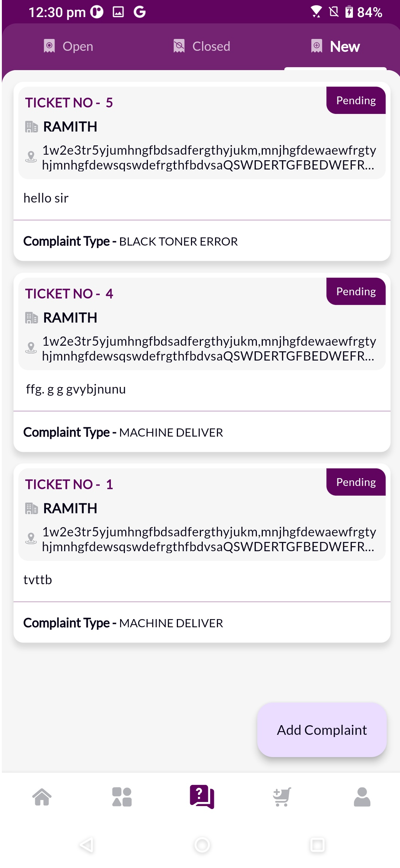Open the profile icon in bottom navigation
This screenshot has width=400, height=868.
(x=361, y=798)
